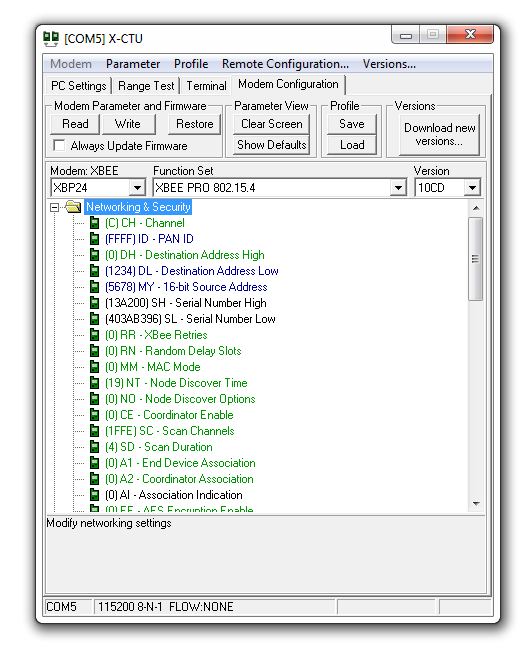Select (403AB396) SL - Serial Number Low
528x648 pixels.
[190, 319]
